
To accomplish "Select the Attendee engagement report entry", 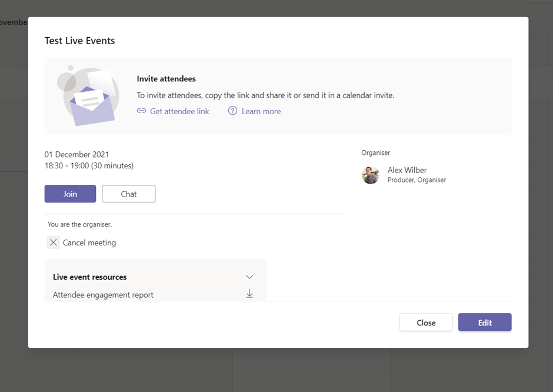I will [x=103, y=295].
